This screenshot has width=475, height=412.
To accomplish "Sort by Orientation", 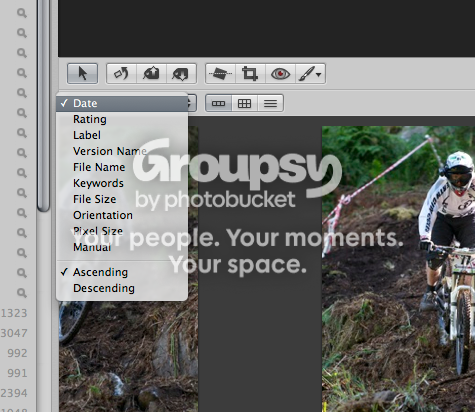I will point(122,215).
